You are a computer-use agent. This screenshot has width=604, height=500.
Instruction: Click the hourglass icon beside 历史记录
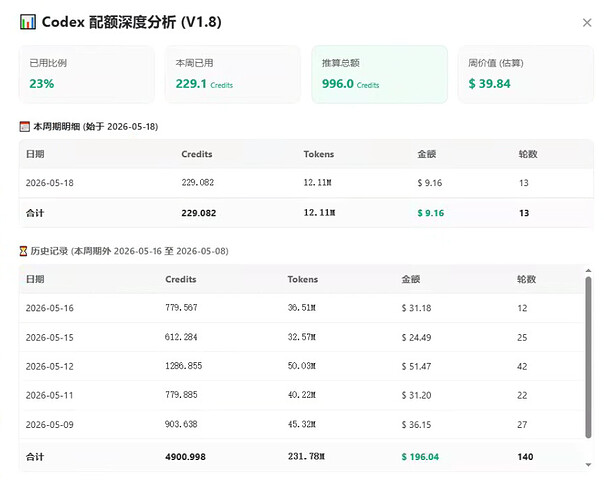coord(23,251)
